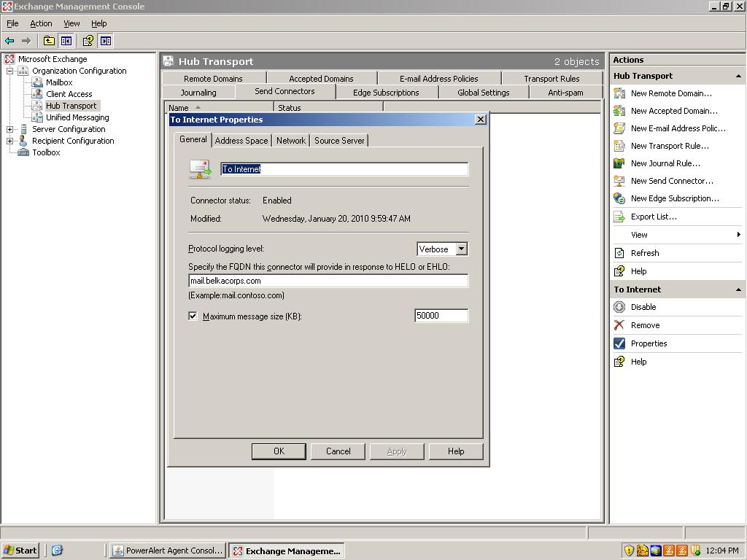
Task: Click Help icon under Hub Transport actions
Action: pyautogui.click(x=619, y=271)
